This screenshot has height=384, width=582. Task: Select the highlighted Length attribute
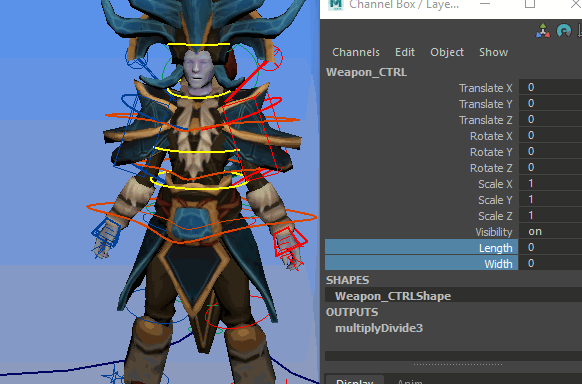pyautogui.click(x=421, y=247)
